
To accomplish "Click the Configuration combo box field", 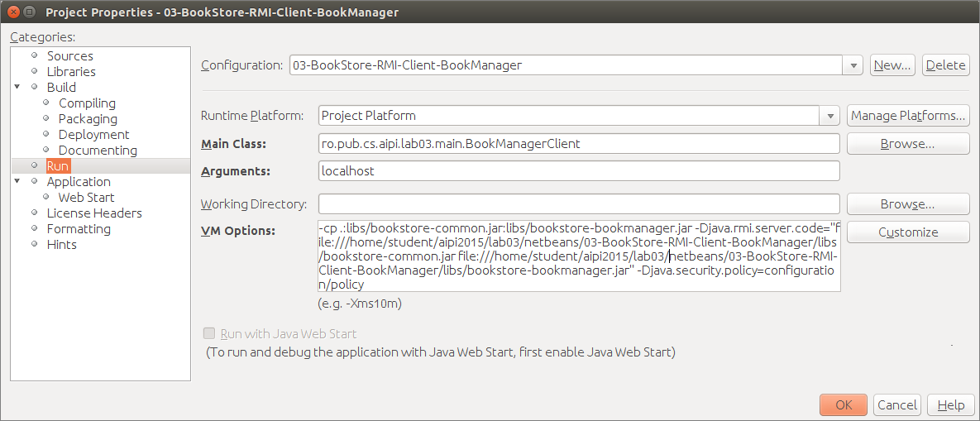I will click(x=576, y=65).
